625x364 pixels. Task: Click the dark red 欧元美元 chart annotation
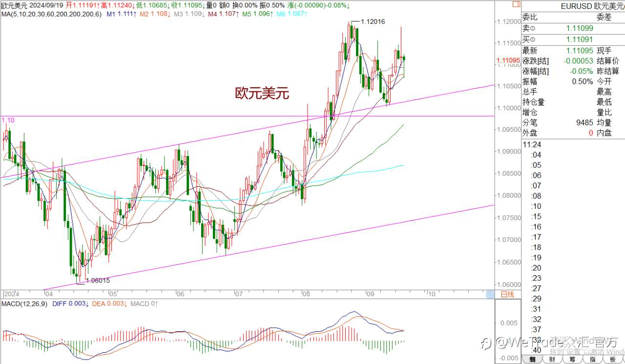(262, 93)
